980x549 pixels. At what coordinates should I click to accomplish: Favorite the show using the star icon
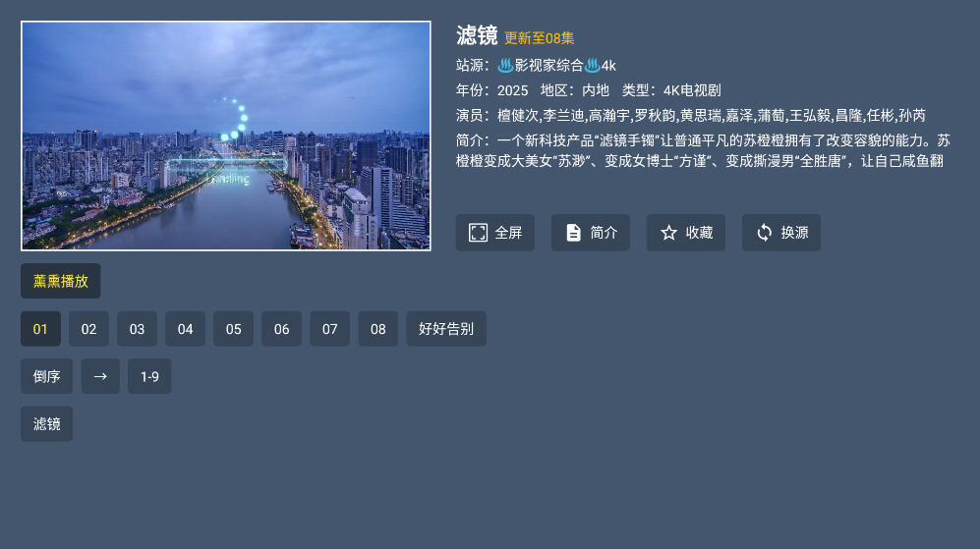click(668, 233)
